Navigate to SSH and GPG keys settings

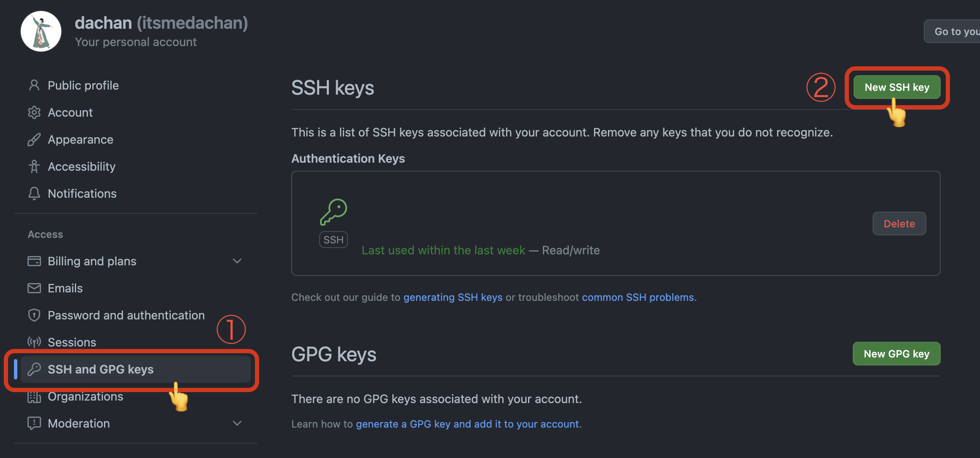pos(101,369)
